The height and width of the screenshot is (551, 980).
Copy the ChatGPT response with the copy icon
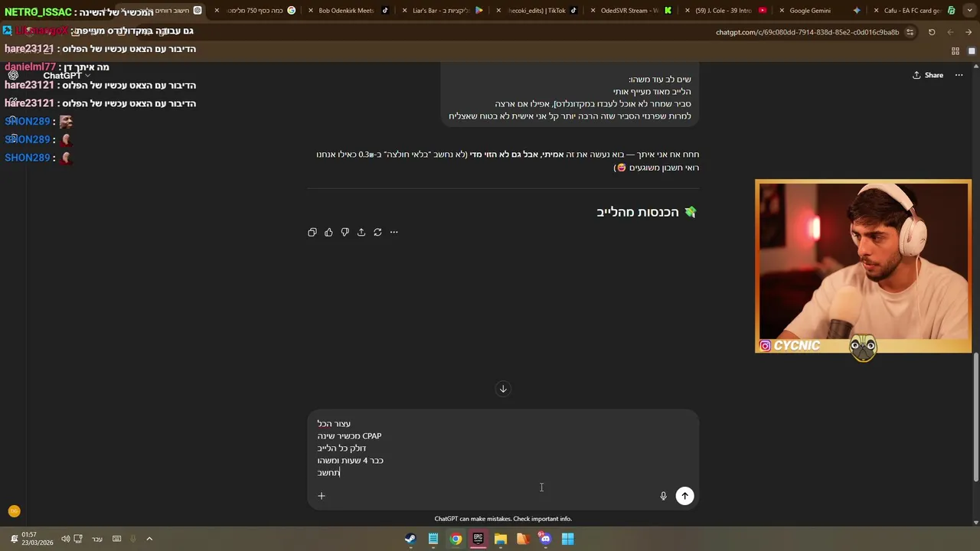point(312,232)
